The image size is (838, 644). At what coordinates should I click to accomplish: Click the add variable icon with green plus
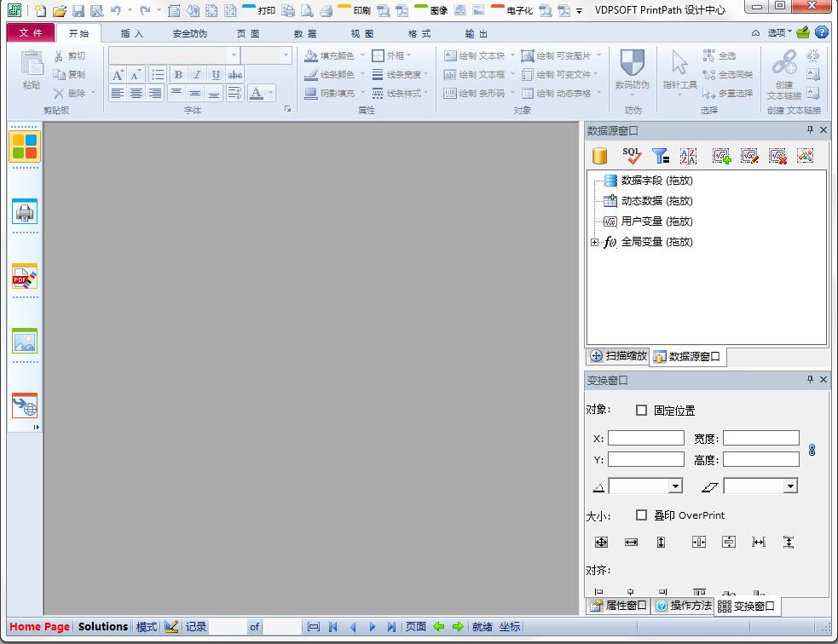(x=721, y=156)
